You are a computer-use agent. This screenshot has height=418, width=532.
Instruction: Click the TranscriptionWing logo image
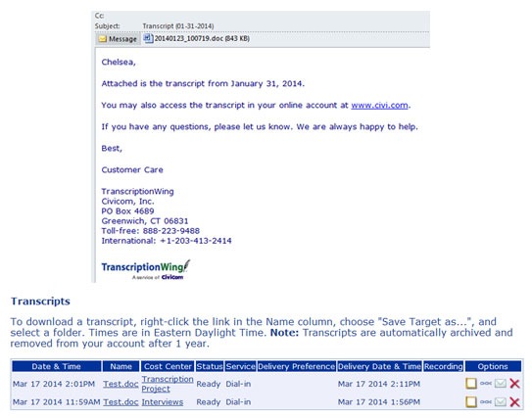tap(146, 270)
